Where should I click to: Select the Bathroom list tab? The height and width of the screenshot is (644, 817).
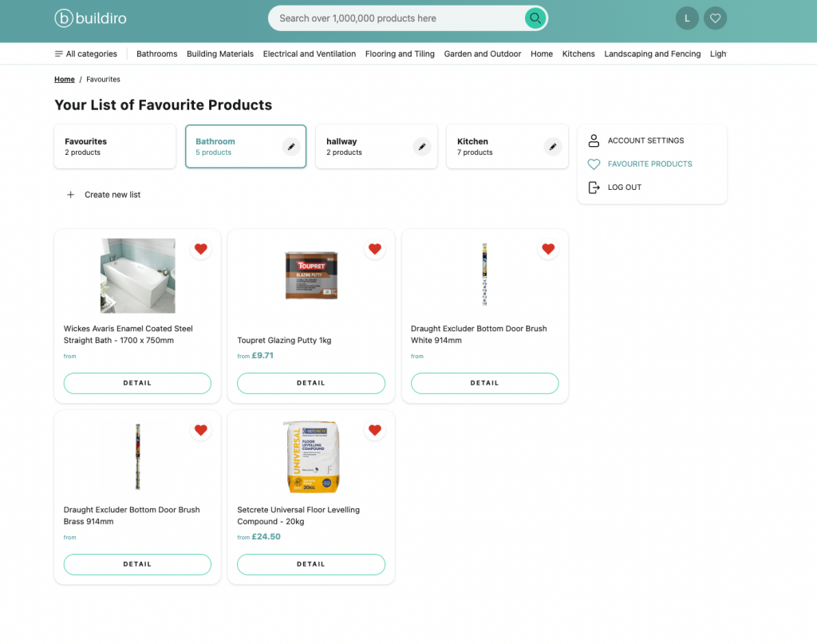(246, 146)
